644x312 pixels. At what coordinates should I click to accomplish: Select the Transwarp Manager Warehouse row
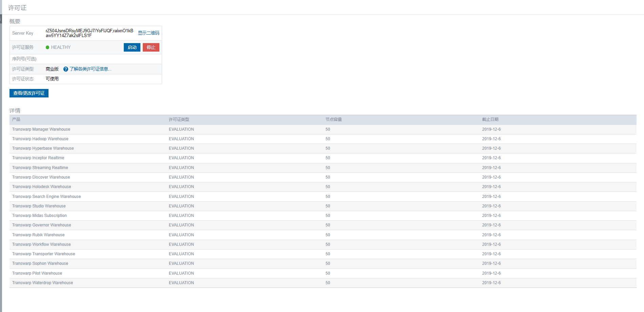click(41, 129)
